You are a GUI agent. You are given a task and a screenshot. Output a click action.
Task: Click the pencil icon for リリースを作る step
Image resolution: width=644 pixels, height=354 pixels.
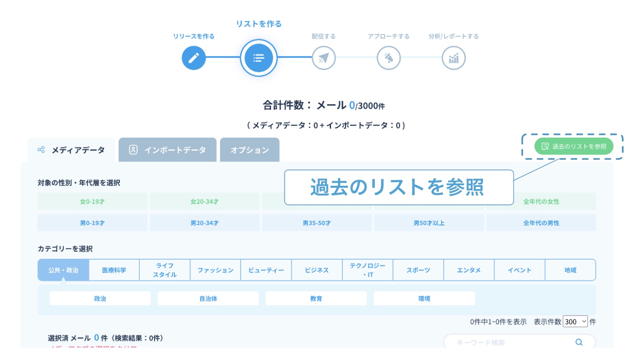193,58
